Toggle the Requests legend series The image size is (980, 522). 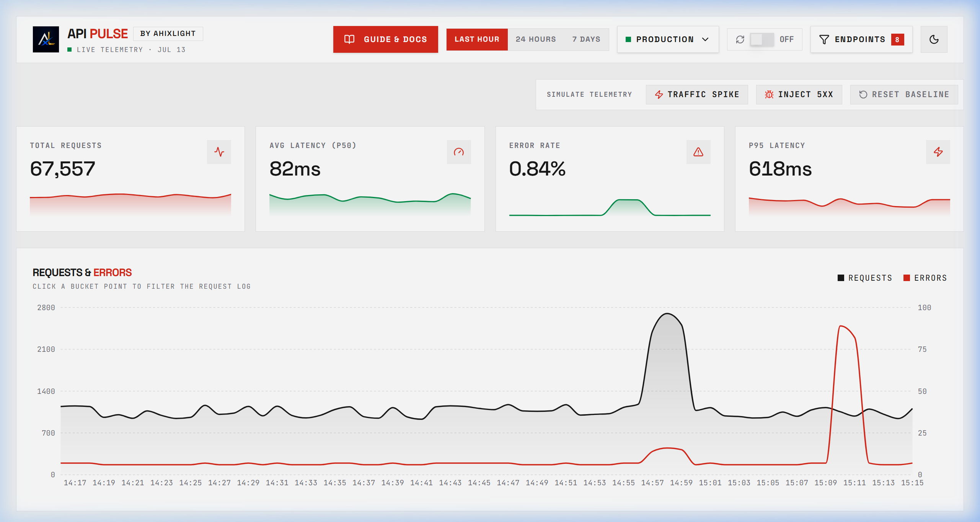tap(865, 278)
